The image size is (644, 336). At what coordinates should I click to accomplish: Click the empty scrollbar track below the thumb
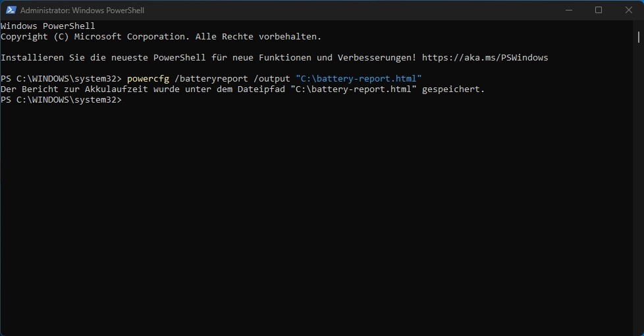pyautogui.click(x=638, y=189)
